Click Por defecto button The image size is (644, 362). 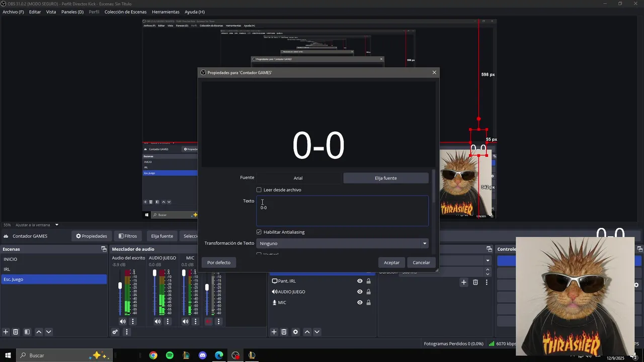[x=219, y=262]
